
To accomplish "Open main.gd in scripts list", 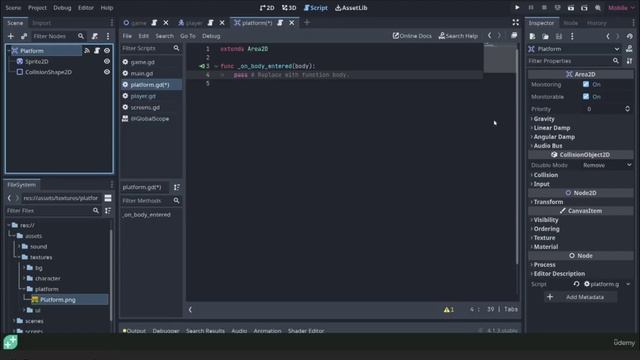I will click(142, 73).
